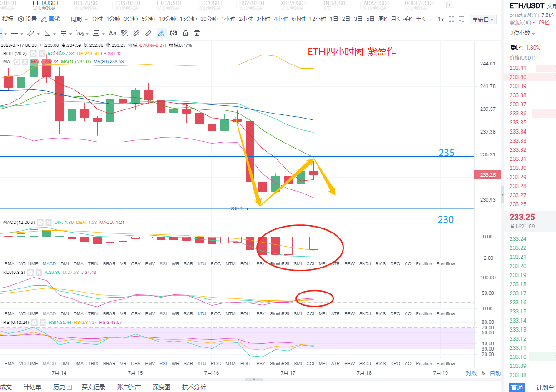The height and width of the screenshot is (392, 556).
Task: Click the chain link drawing icon
Action: [x=136, y=33]
